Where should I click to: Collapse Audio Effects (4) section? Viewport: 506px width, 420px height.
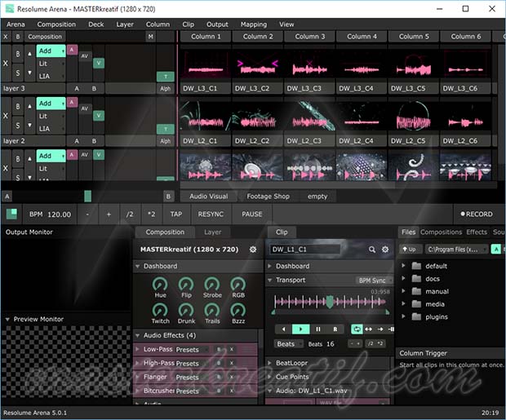(x=137, y=336)
